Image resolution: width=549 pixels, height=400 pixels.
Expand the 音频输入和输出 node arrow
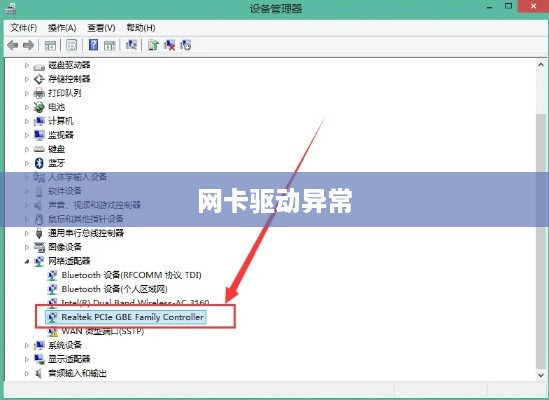point(27,373)
